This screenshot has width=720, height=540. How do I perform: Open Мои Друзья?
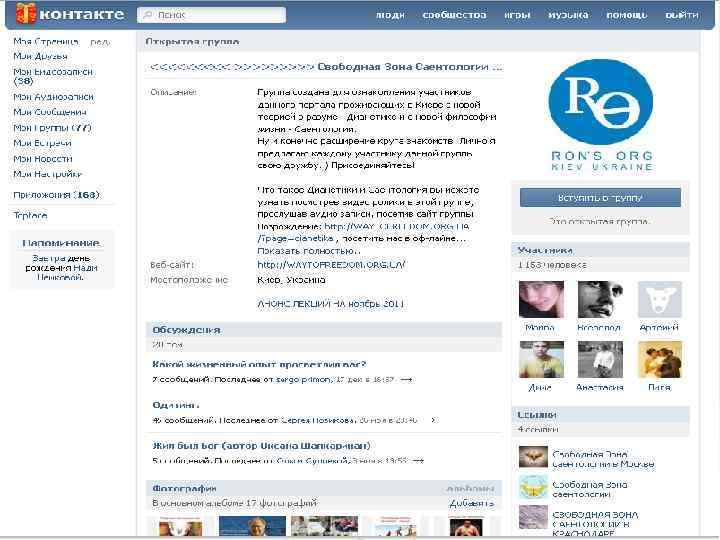[40, 56]
